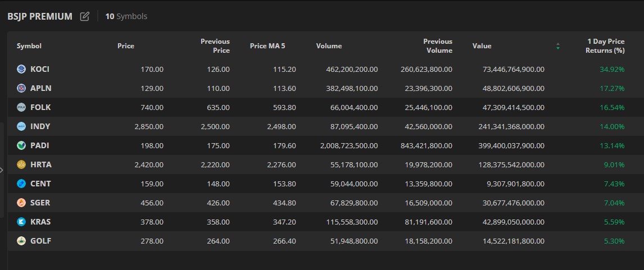The image size is (644, 270).
Task: Sort by 1 Day Price Returns header
Action: pyautogui.click(x=605, y=46)
